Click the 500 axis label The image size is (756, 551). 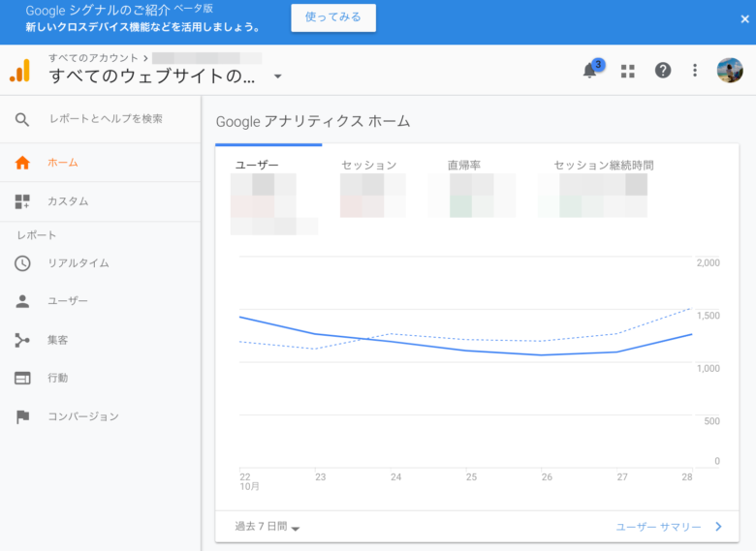click(x=711, y=421)
